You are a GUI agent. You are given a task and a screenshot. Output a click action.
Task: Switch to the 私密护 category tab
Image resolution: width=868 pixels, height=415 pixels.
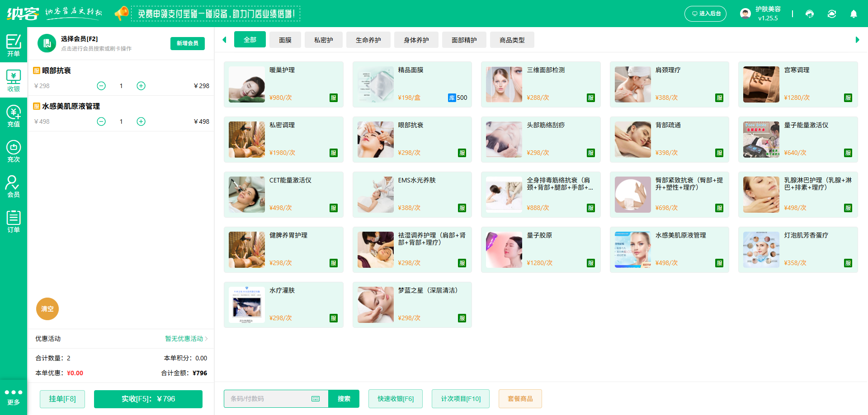pos(324,40)
